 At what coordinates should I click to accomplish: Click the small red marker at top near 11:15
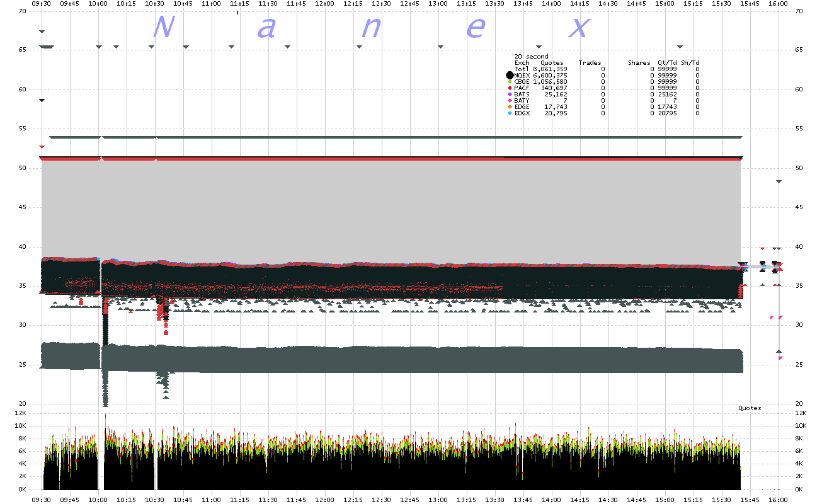pyautogui.click(x=237, y=12)
